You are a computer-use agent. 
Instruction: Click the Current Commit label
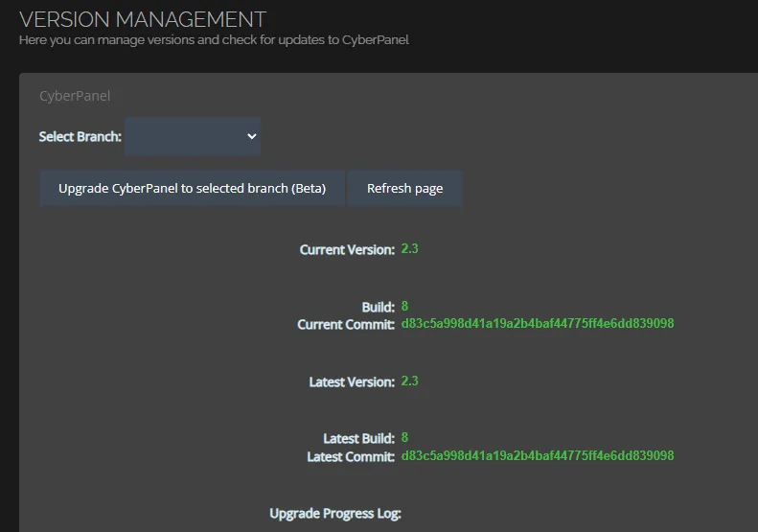pos(346,325)
